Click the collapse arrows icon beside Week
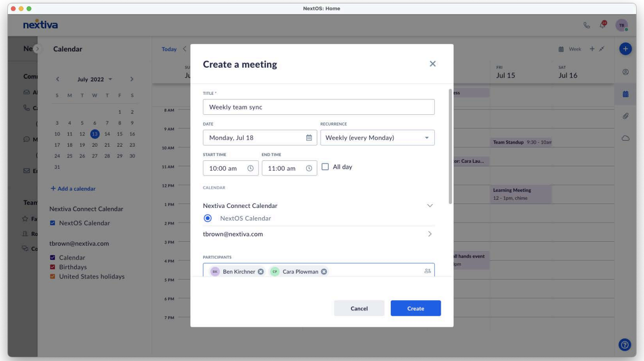Image resolution: width=644 pixels, height=361 pixels. click(602, 49)
